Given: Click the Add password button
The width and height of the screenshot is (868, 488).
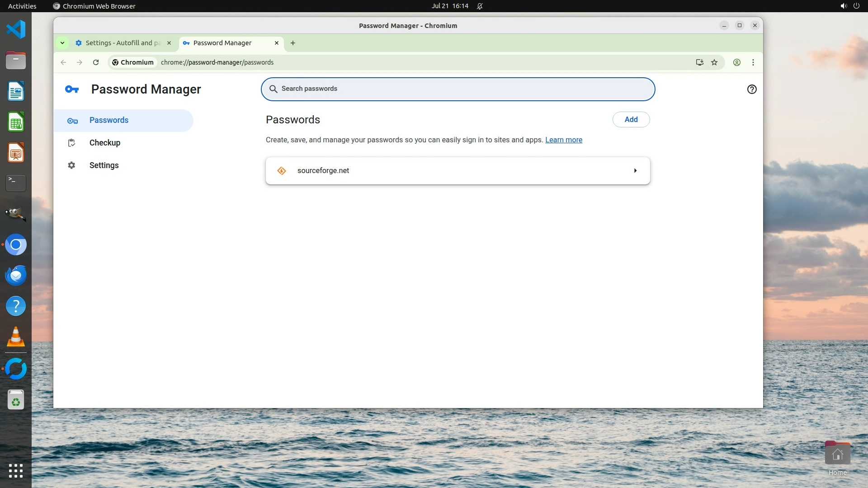Looking at the screenshot, I should point(631,120).
